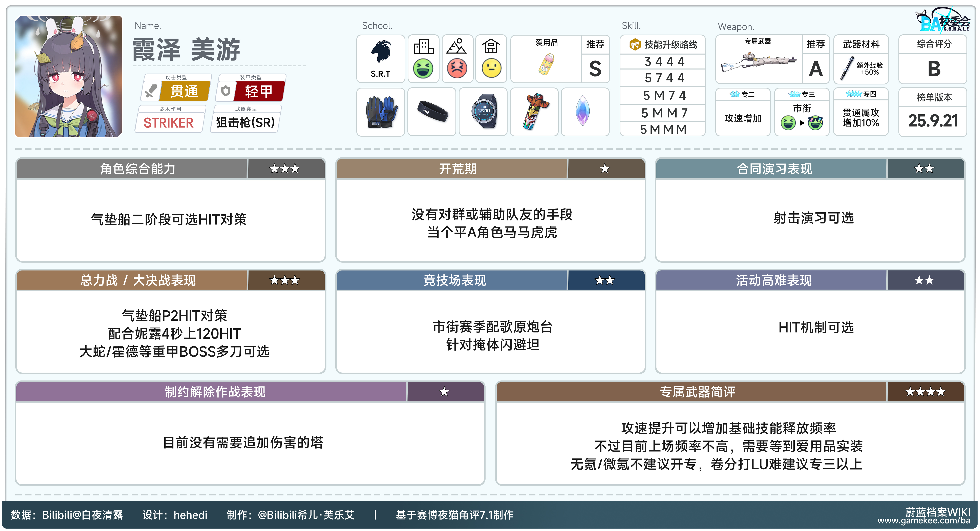Open the character portrait of 霞泽 美游
The height and width of the screenshot is (531, 980).
click(68, 76)
